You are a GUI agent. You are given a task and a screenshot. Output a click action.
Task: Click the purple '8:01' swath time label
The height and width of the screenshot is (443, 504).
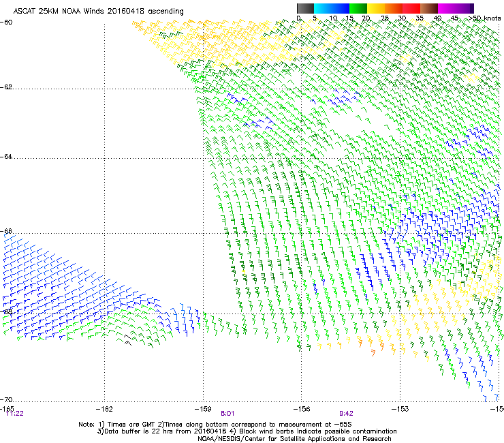coord(227,414)
